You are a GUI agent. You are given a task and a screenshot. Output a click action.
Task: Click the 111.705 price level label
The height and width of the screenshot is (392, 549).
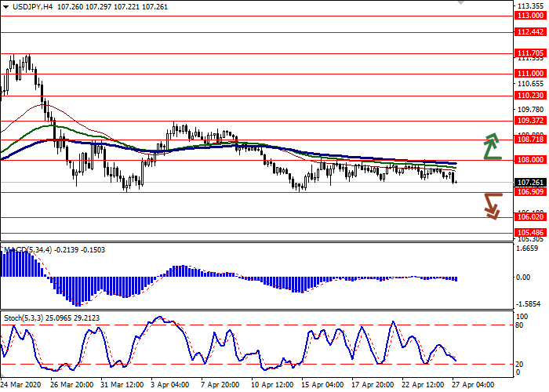tap(530, 75)
